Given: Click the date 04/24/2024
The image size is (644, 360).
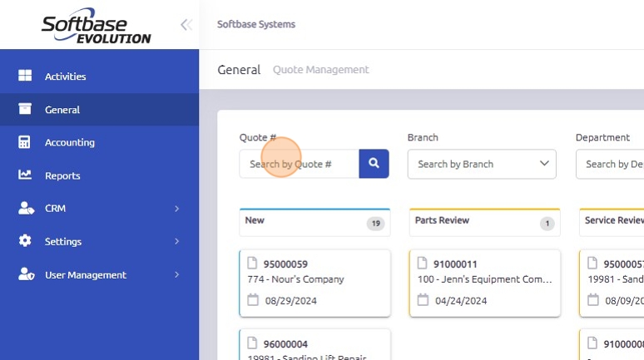Looking at the screenshot, I should coord(461,301).
